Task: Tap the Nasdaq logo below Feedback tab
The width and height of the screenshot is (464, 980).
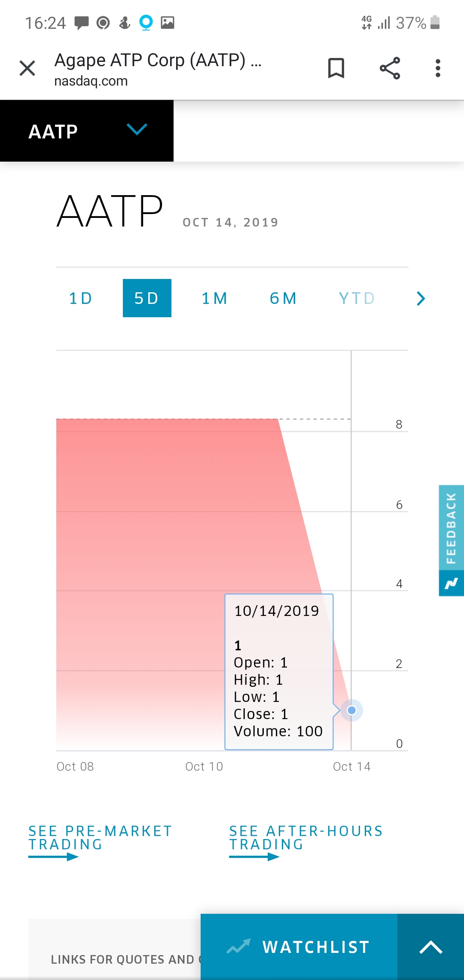Action: click(451, 583)
